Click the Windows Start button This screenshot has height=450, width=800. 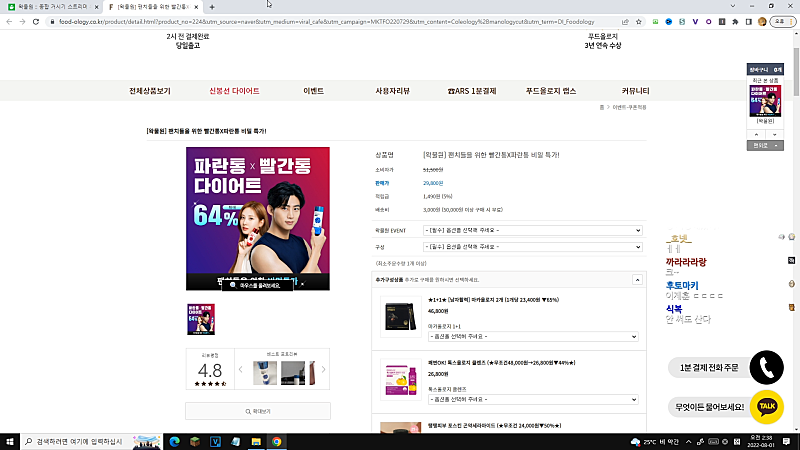click(x=10, y=441)
